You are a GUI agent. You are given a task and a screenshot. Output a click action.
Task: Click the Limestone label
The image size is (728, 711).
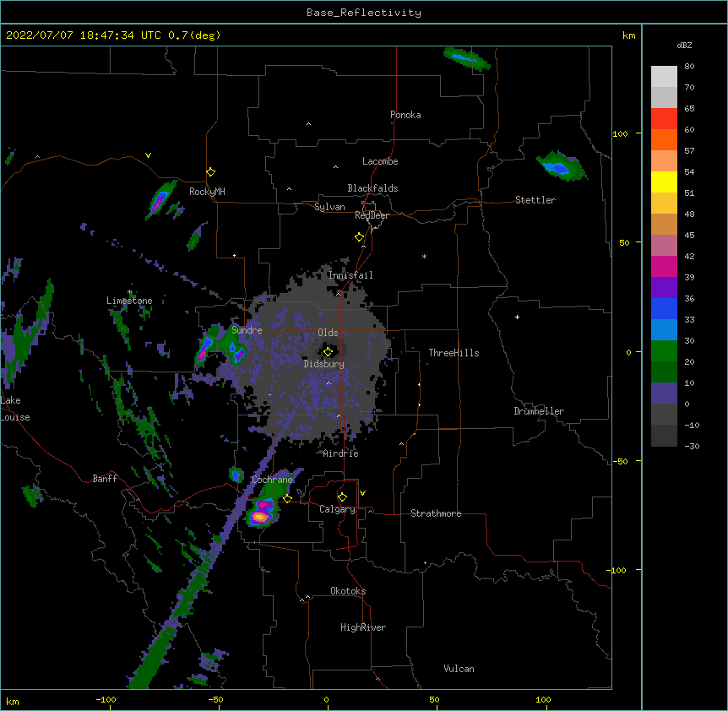129,301
